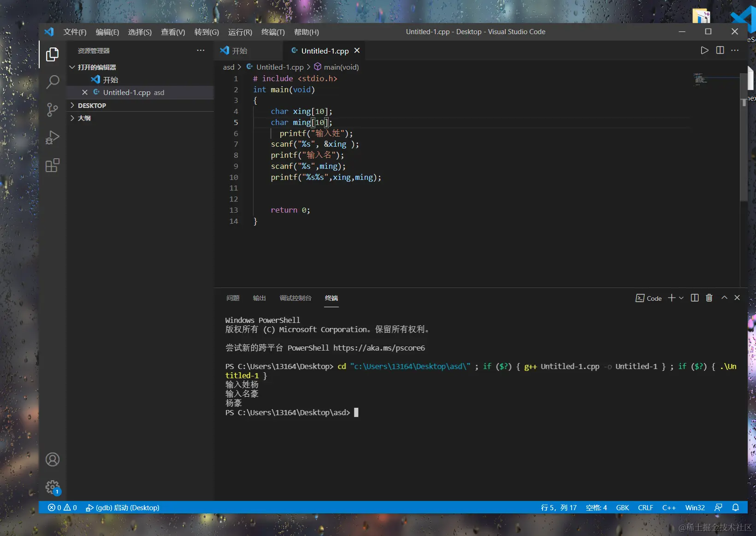The image size is (756, 536).
Task: Click the VS Code logo in title bar
Action: click(49, 32)
